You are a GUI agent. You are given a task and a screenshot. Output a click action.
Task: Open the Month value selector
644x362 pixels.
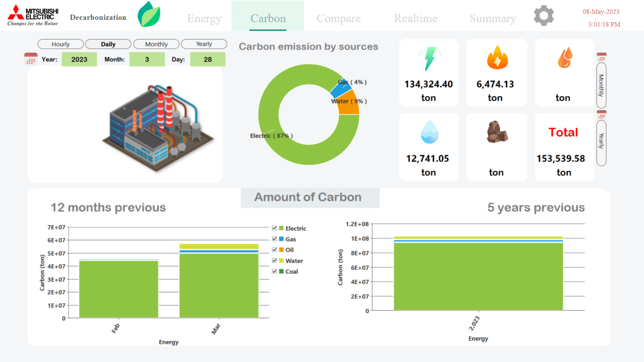147,59
